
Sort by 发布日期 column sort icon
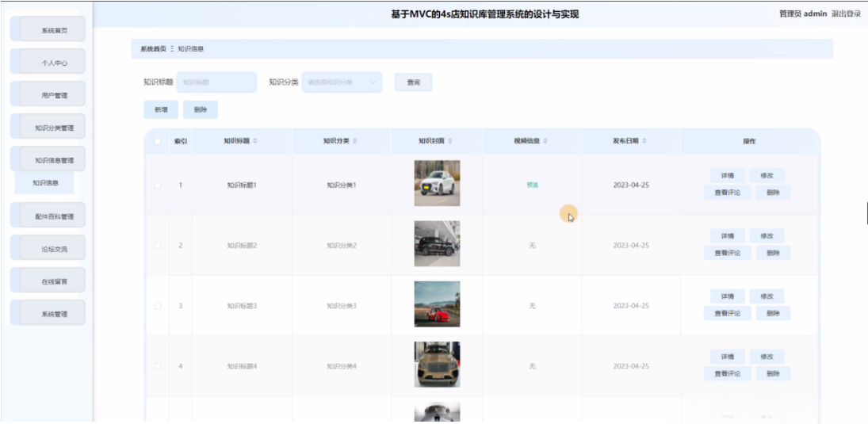tap(644, 141)
